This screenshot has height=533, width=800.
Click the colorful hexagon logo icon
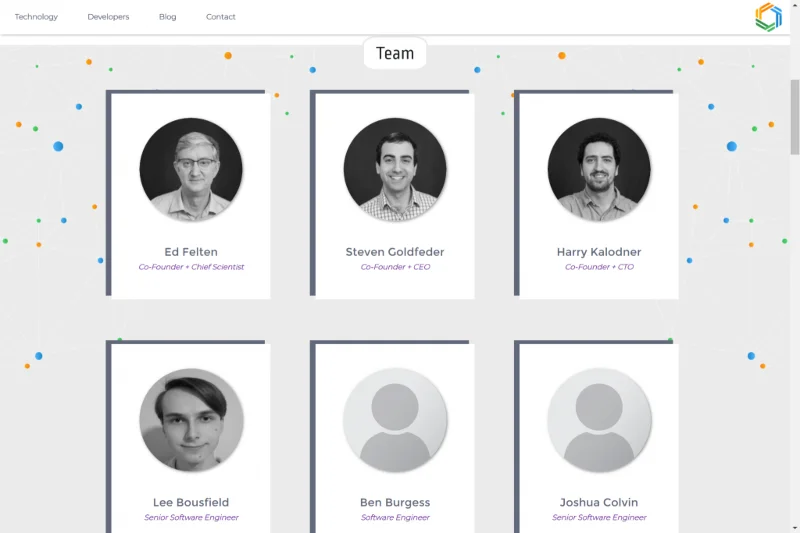point(768,17)
